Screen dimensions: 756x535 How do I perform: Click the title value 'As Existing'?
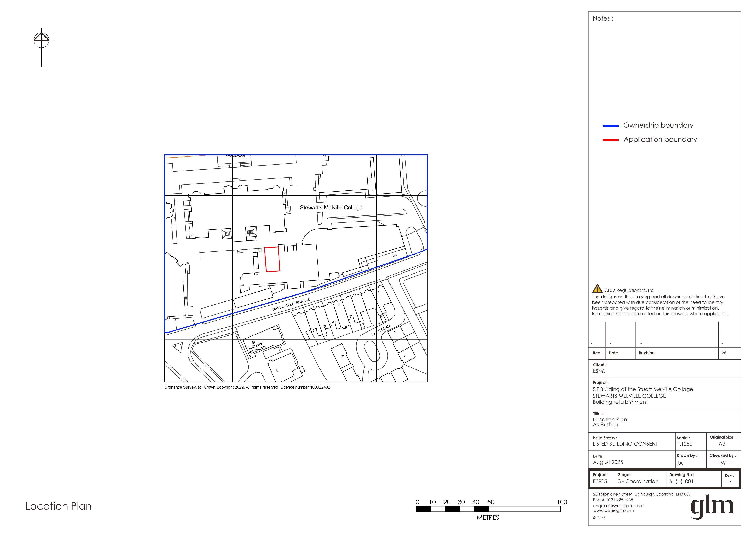[605, 425]
